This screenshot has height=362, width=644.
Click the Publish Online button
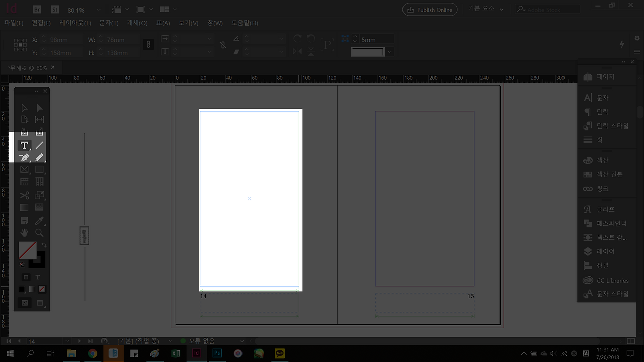point(430,9)
